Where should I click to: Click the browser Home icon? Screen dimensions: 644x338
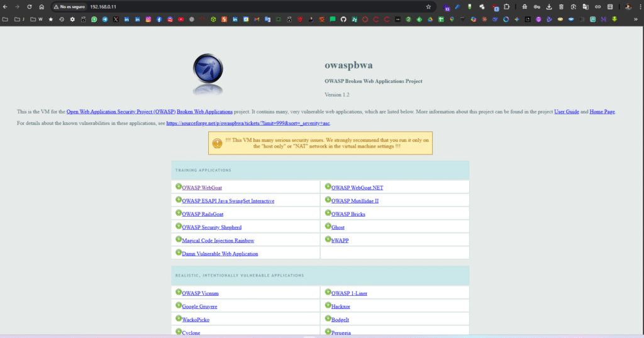coord(41,7)
